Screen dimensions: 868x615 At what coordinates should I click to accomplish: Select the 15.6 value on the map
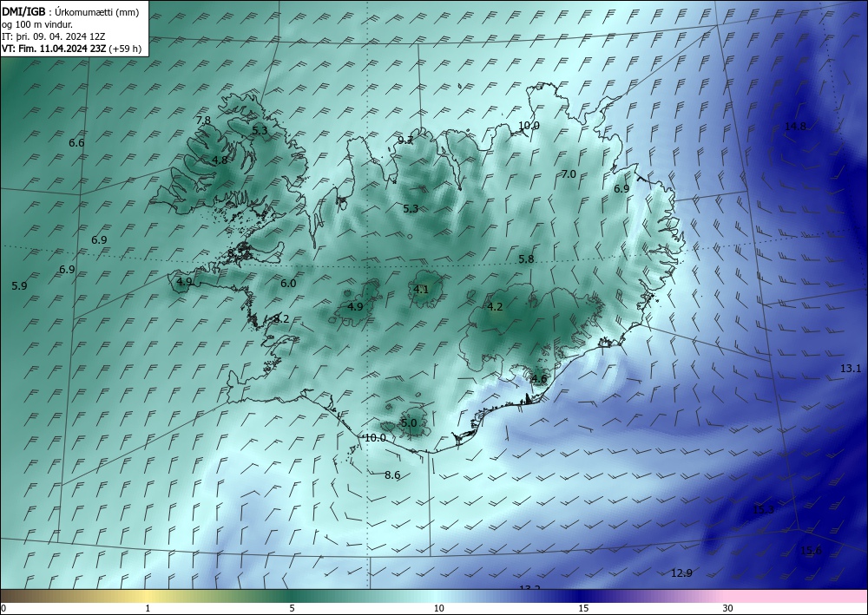click(811, 550)
